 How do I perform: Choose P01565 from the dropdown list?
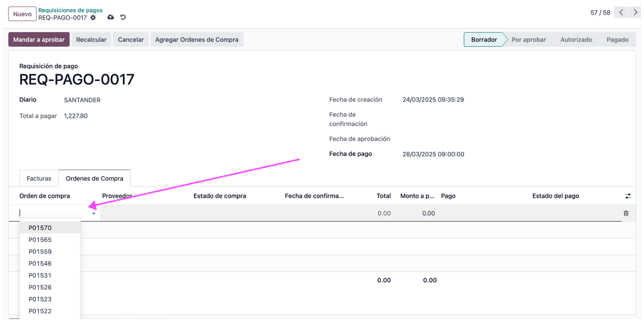pos(50,240)
